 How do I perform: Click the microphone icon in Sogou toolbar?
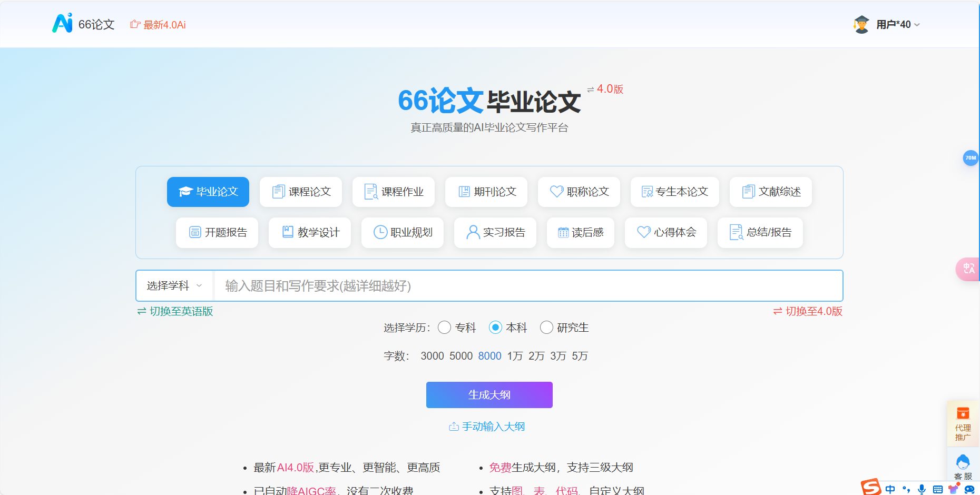point(922,489)
